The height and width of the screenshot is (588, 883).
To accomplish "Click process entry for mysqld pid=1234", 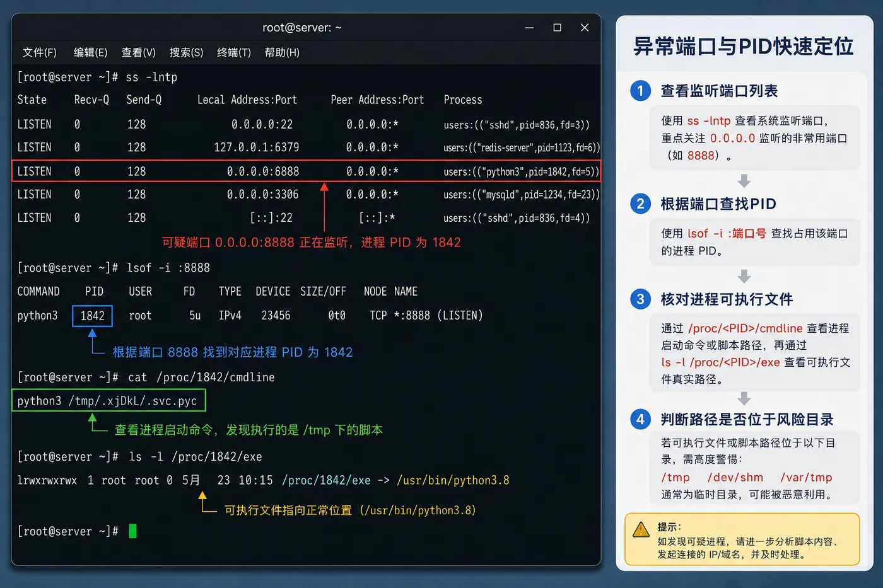I will click(522, 195).
